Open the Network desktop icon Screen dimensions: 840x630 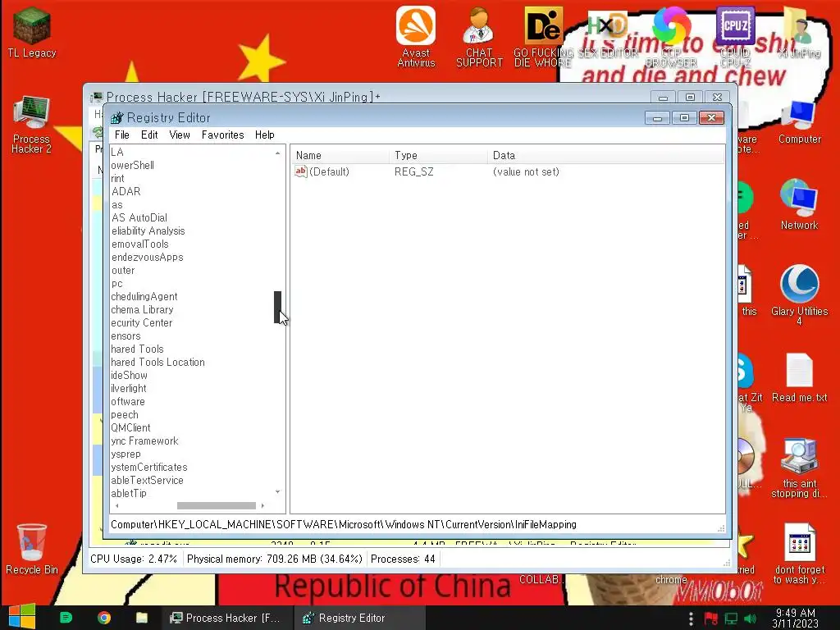point(799,204)
